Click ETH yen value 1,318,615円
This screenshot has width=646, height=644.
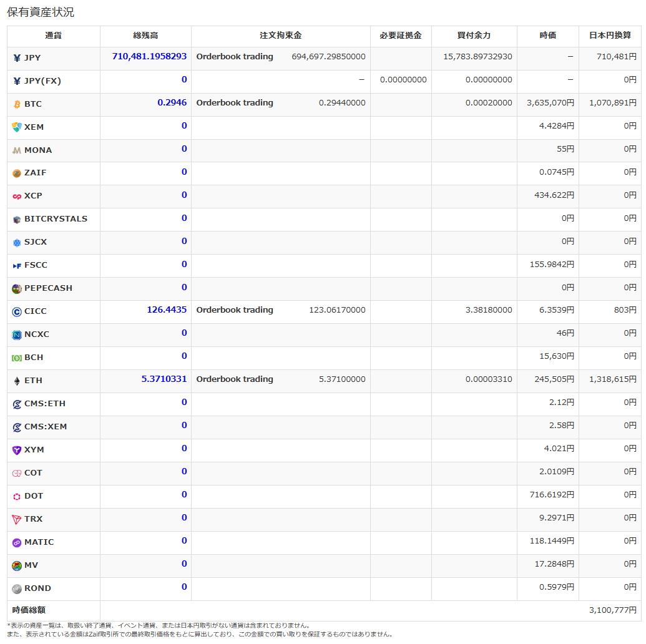coord(613,379)
